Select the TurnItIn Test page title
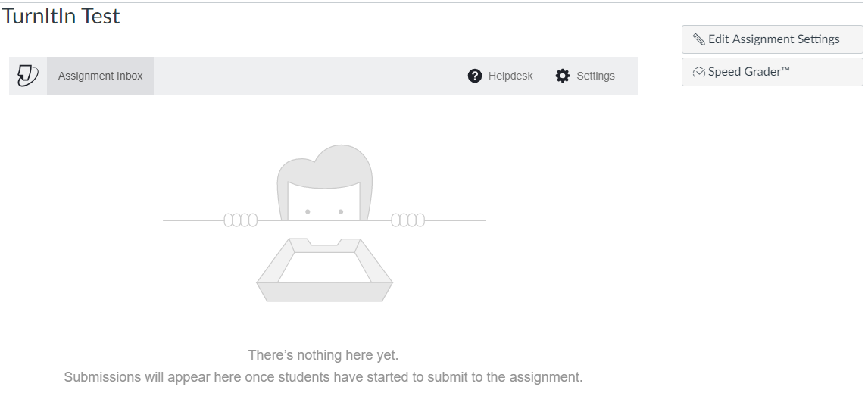 click(x=61, y=16)
